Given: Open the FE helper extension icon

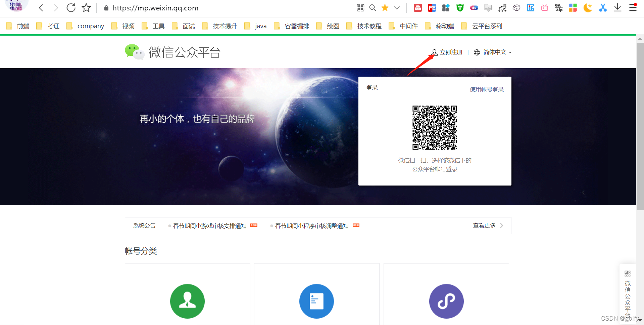Looking at the screenshot, I should coord(432,8).
